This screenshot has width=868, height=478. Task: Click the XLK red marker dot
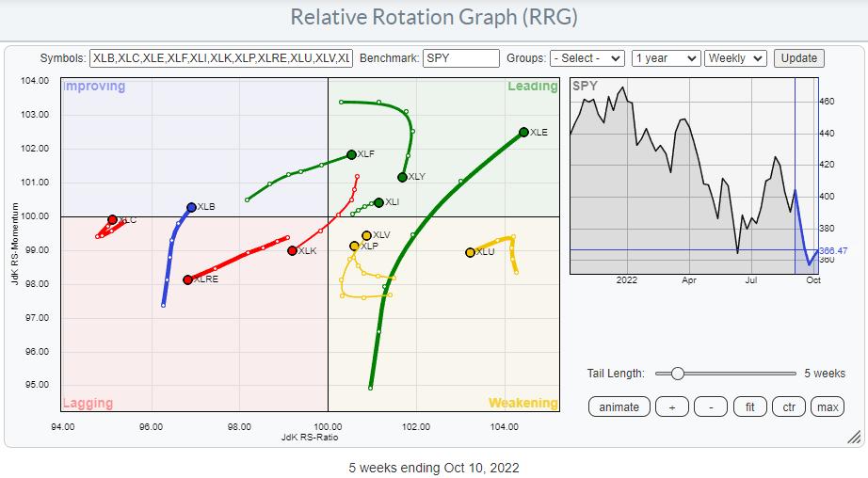pos(292,250)
